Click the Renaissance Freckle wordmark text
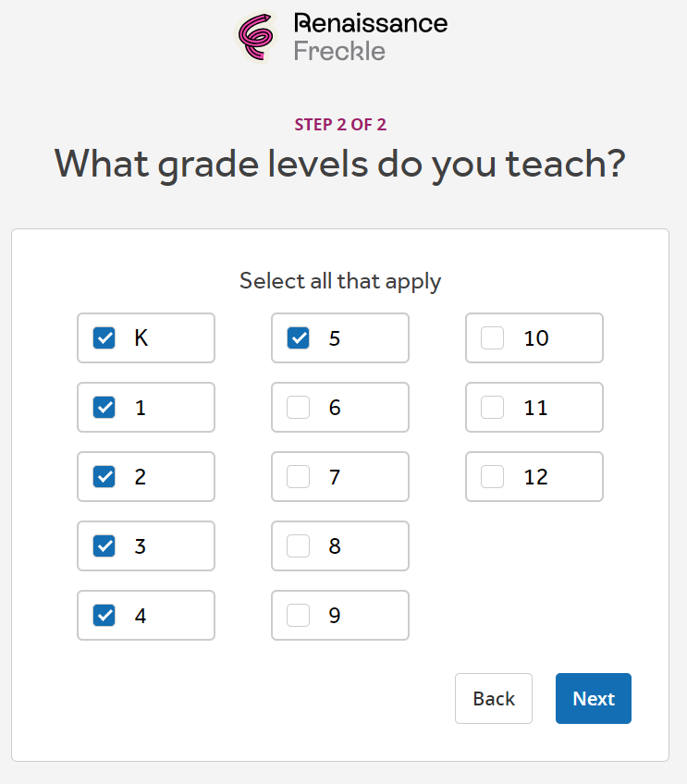 click(370, 36)
